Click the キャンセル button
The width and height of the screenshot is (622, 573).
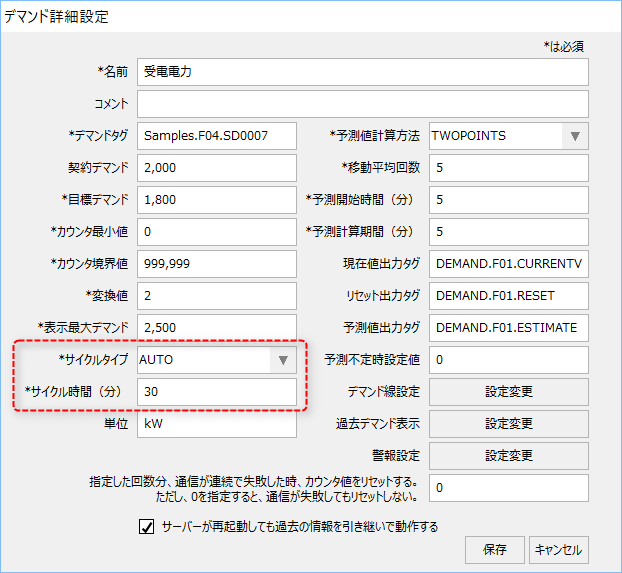click(559, 549)
